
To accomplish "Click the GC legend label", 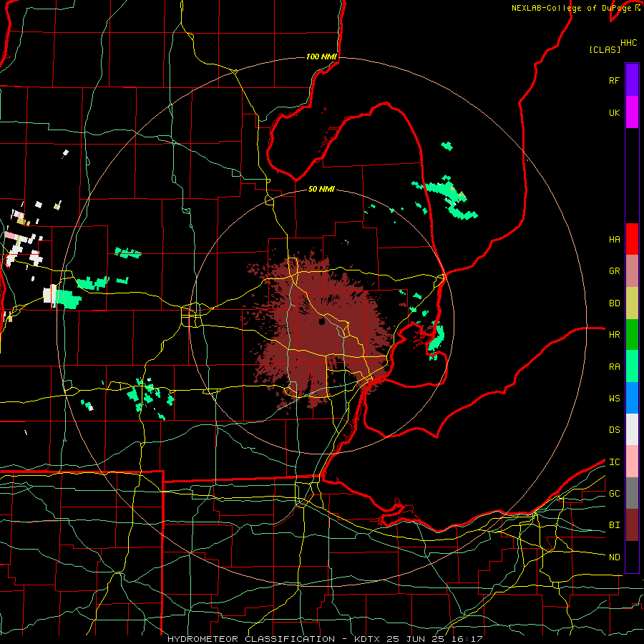I will [x=615, y=494].
